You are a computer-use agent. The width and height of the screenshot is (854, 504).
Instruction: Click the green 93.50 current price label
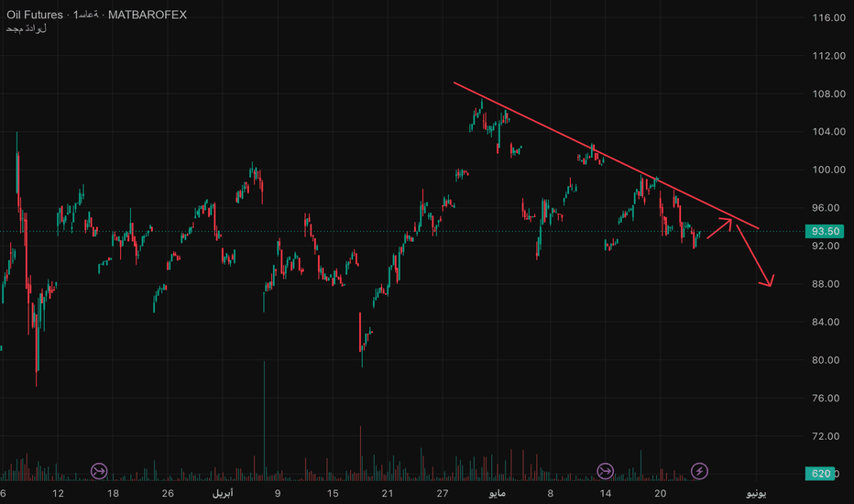click(825, 231)
